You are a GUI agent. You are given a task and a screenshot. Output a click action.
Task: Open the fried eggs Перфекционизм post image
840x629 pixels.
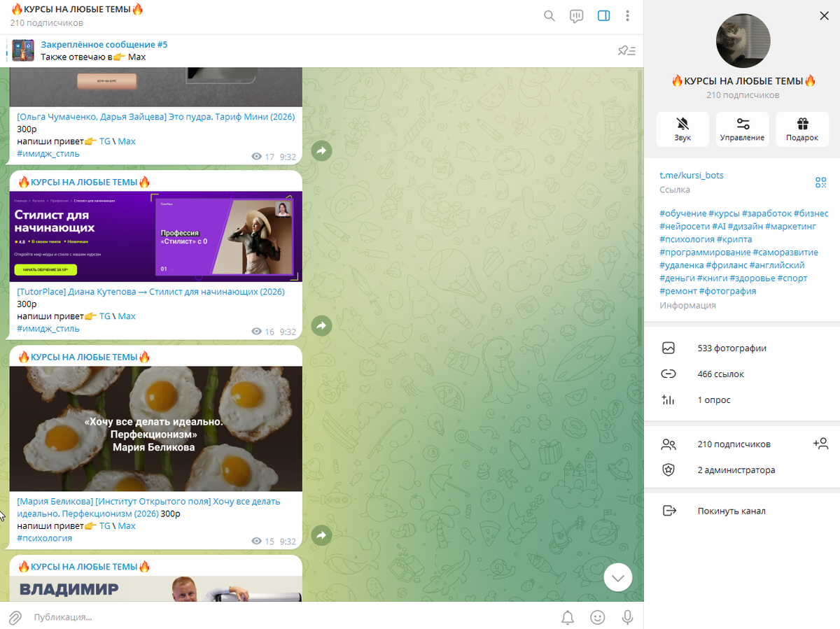[x=156, y=429]
